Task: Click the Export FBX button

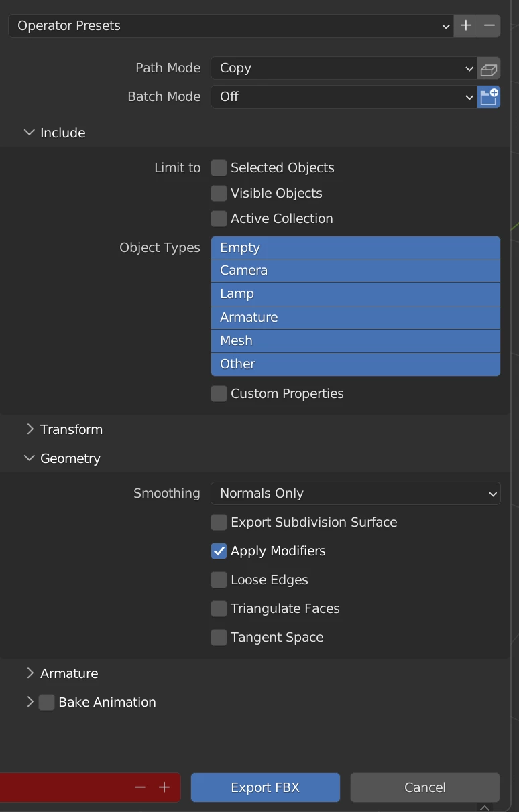Action: 265,787
